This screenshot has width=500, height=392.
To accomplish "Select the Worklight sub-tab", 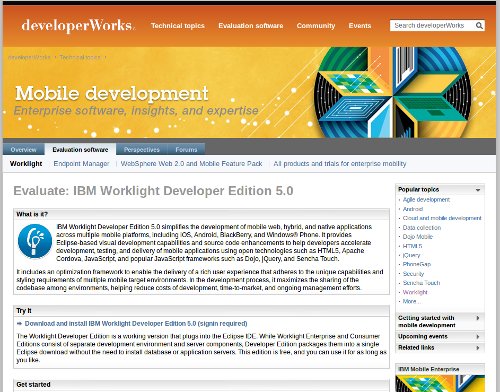I will click(26, 164).
